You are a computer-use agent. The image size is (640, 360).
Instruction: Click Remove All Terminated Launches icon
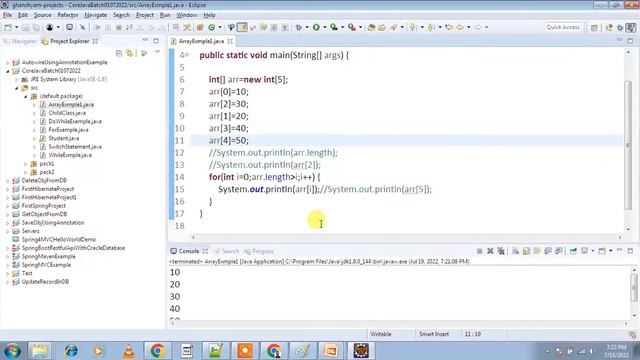click(501, 251)
